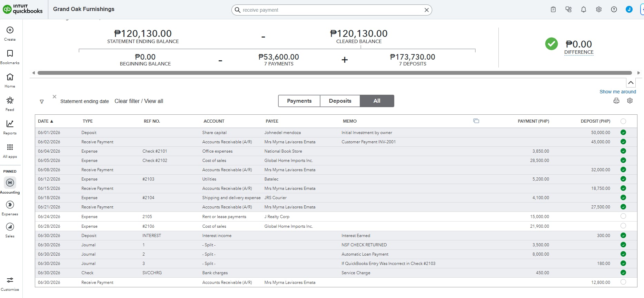Open the help question mark icon
Screen dimensions: 644x298
pos(614,10)
